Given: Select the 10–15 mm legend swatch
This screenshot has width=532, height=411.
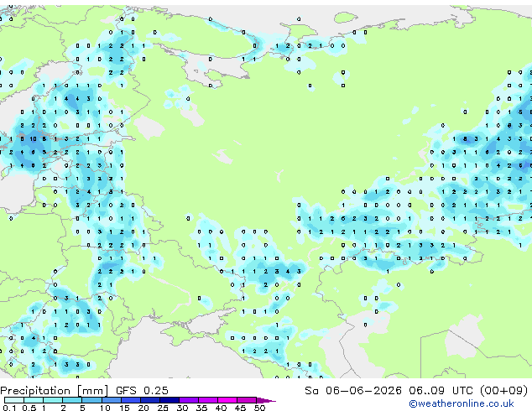Looking at the screenshot, I should [111, 400].
